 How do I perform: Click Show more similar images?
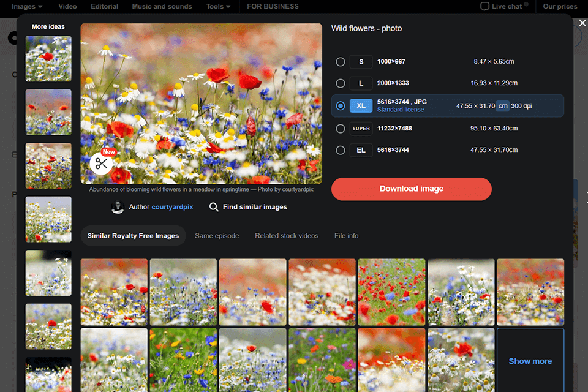530,361
